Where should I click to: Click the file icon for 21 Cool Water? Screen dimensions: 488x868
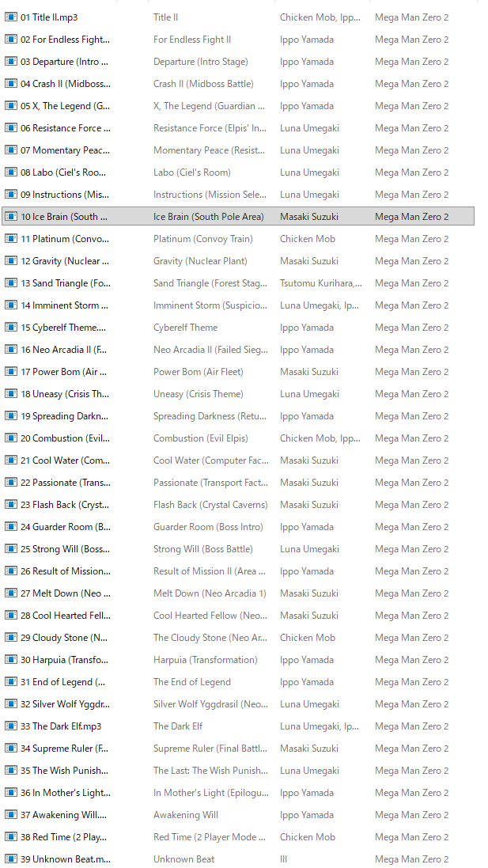pyautogui.click(x=10, y=460)
